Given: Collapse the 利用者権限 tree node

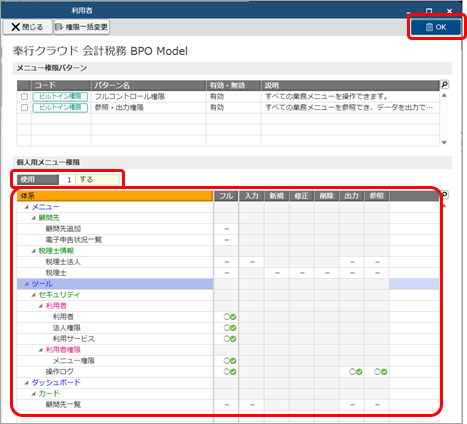Looking at the screenshot, I should tap(41, 350).
